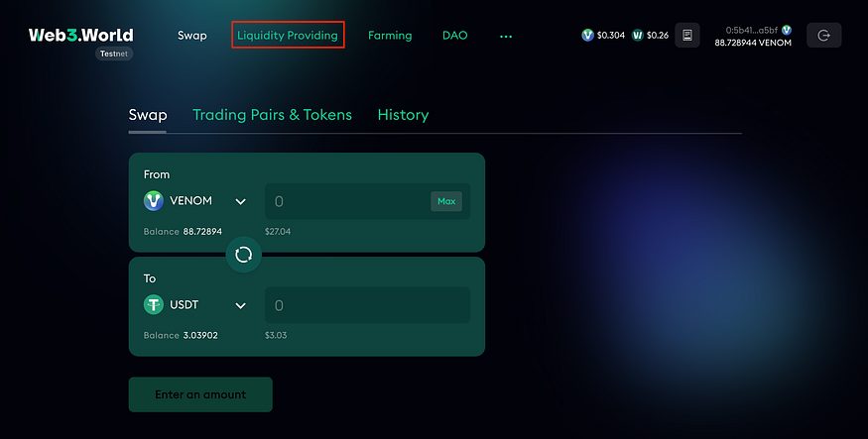Click the USDT token name in To
Image resolution: width=868 pixels, height=439 pixels.
(184, 304)
